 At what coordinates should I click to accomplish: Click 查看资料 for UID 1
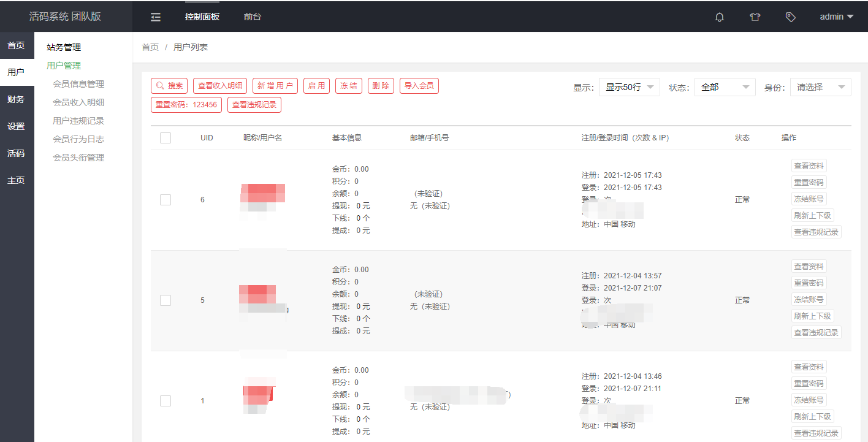point(809,367)
